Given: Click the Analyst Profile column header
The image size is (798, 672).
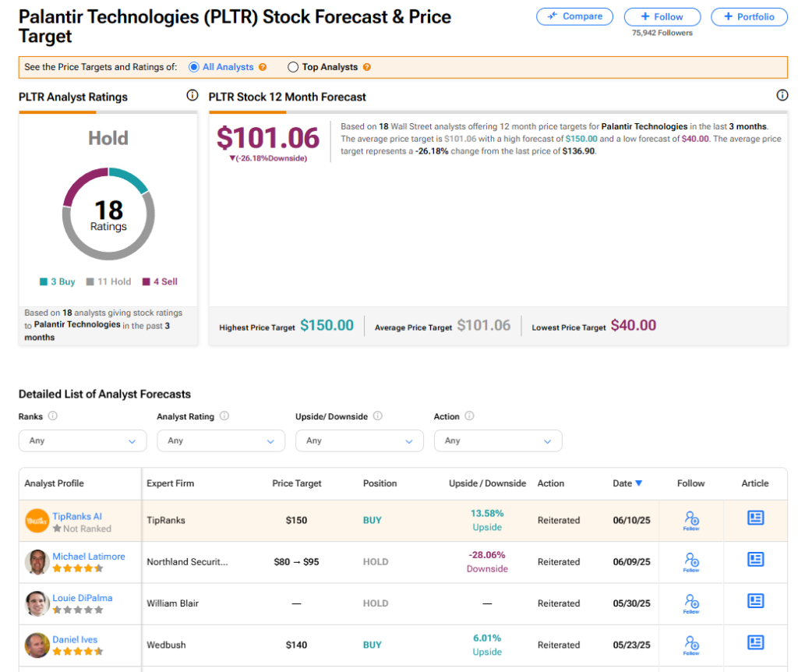Looking at the screenshot, I should pyautogui.click(x=54, y=483).
